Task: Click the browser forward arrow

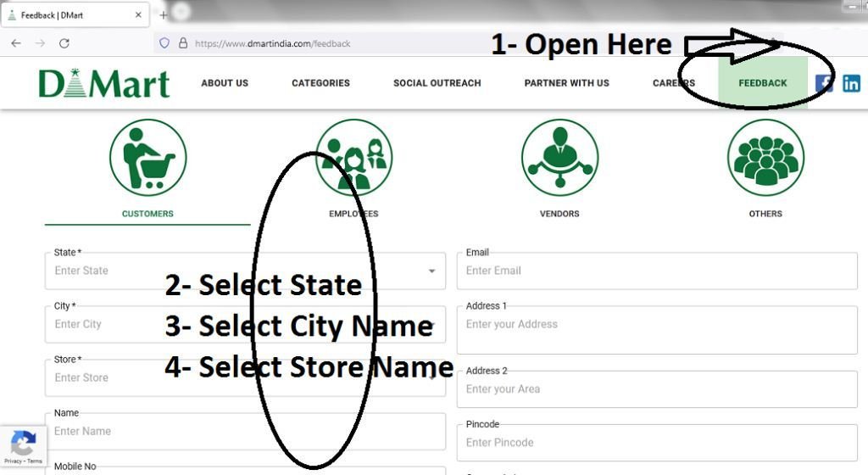Action: point(40,43)
